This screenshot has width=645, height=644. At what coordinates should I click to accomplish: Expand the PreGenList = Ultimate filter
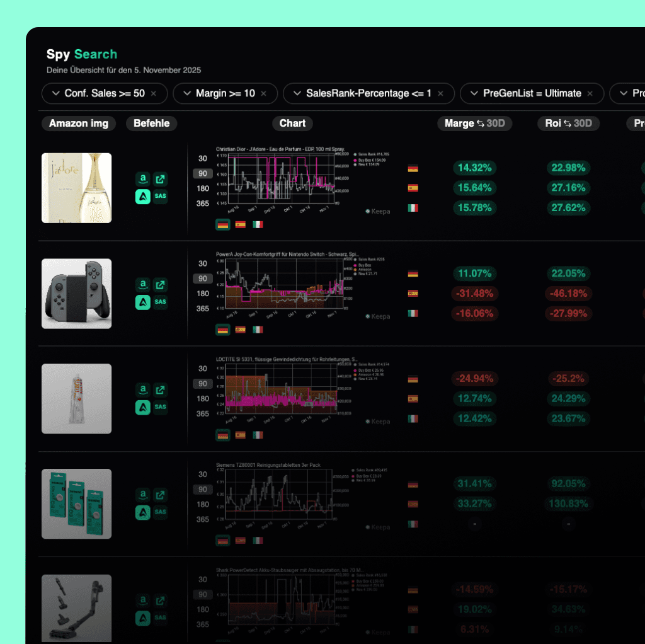click(x=474, y=93)
